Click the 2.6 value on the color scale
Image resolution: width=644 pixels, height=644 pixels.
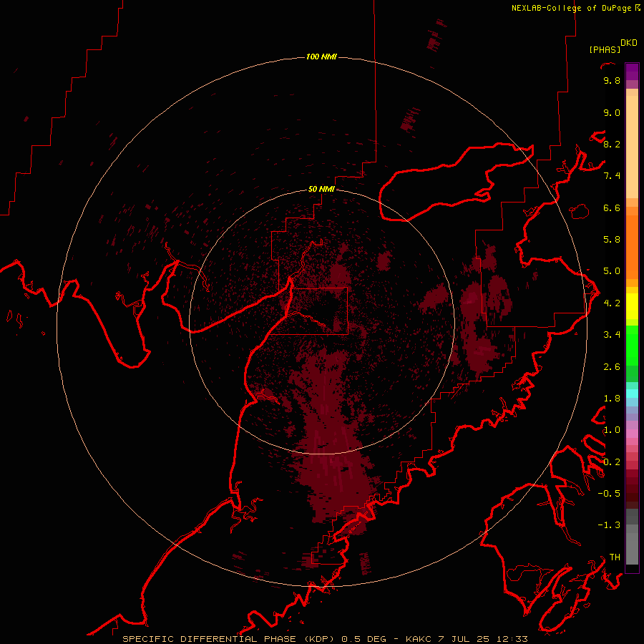pyautogui.click(x=612, y=367)
